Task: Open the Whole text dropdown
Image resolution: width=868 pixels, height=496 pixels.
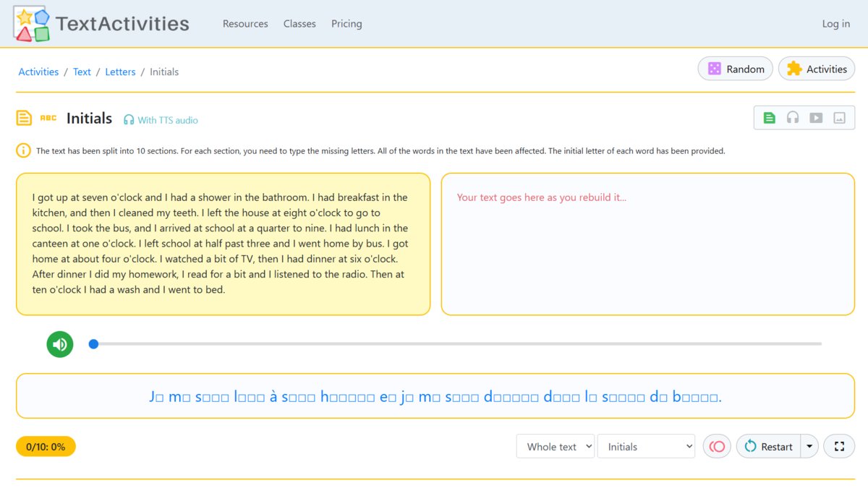Action: tap(556, 447)
